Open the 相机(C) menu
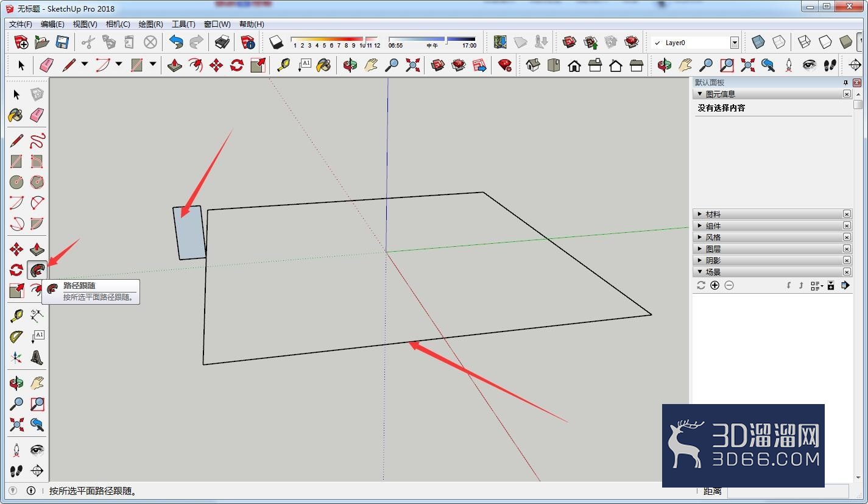The height and width of the screenshot is (504, 868). coord(118,24)
